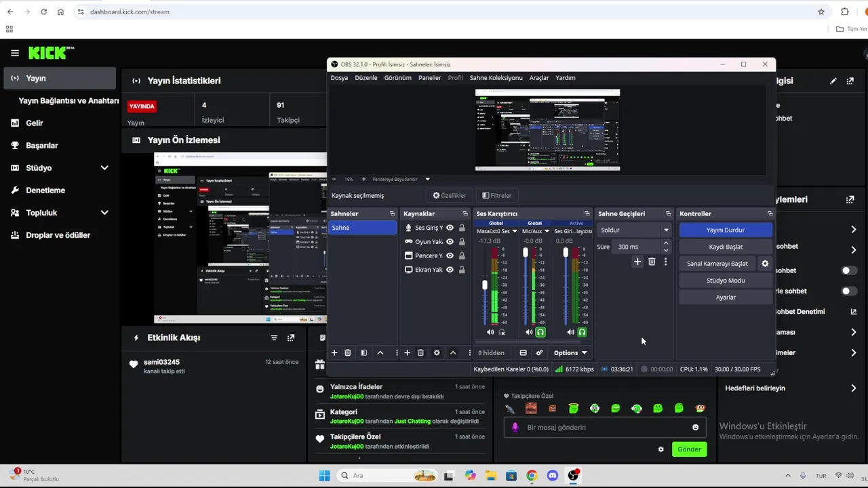Open the Yardım menu in OBS
The width and height of the screenshot is (868, 488).
coord(566,78)
